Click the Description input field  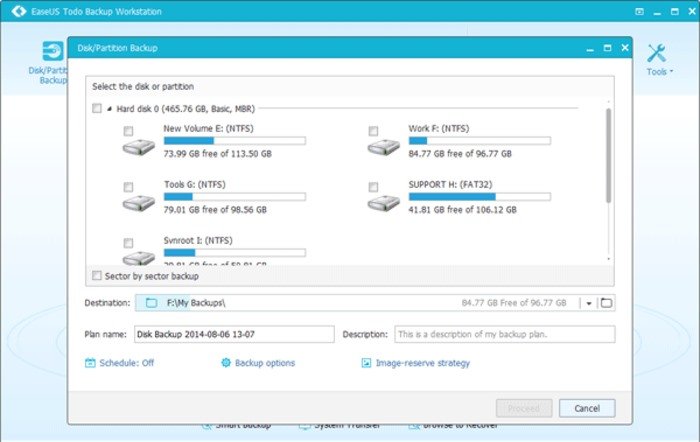pyautogui.click(x=504, y=334)
